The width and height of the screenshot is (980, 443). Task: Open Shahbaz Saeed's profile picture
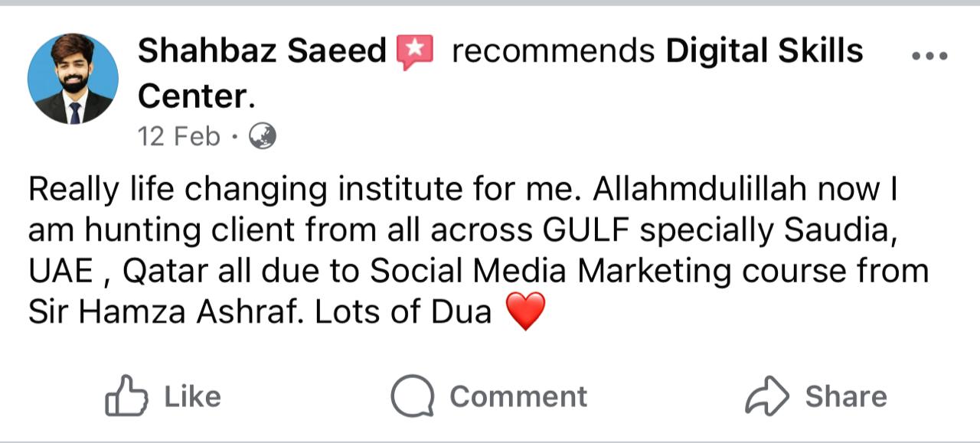click(x=73, y=79)
